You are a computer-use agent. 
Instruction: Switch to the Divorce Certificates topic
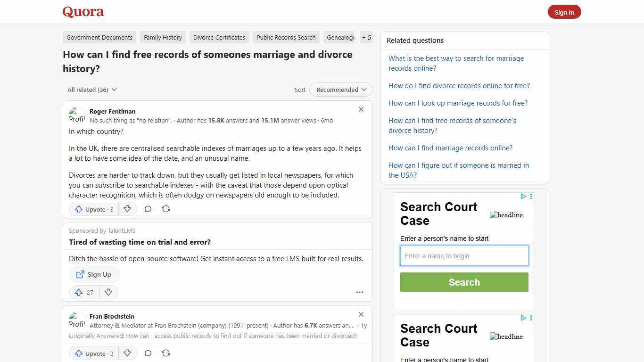(219, 37)
